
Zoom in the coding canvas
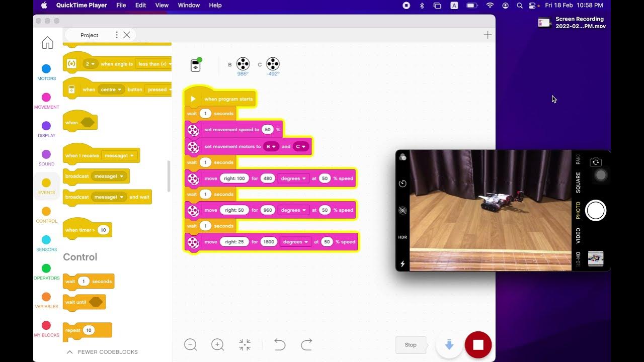click(x=217, y=345)
